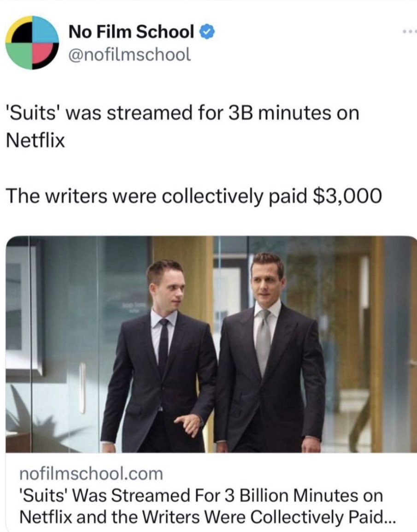Click the blue quadrant of the logo
The image size is (417, 532).
[x=46, y=29]
